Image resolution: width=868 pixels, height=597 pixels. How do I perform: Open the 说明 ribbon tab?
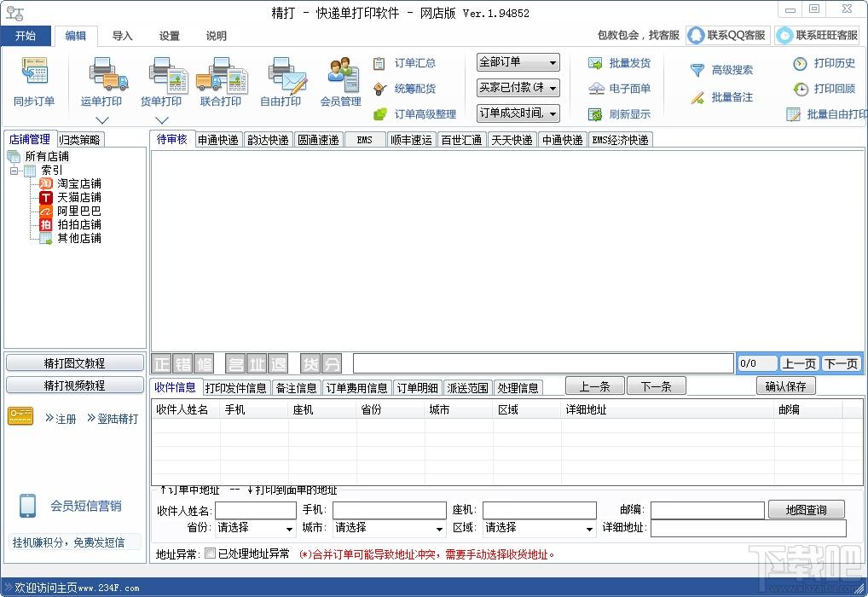[217, 36]
